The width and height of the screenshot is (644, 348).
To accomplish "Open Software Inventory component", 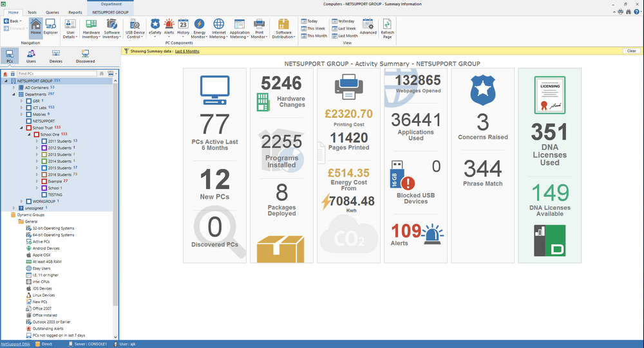I will coord(111,29).
